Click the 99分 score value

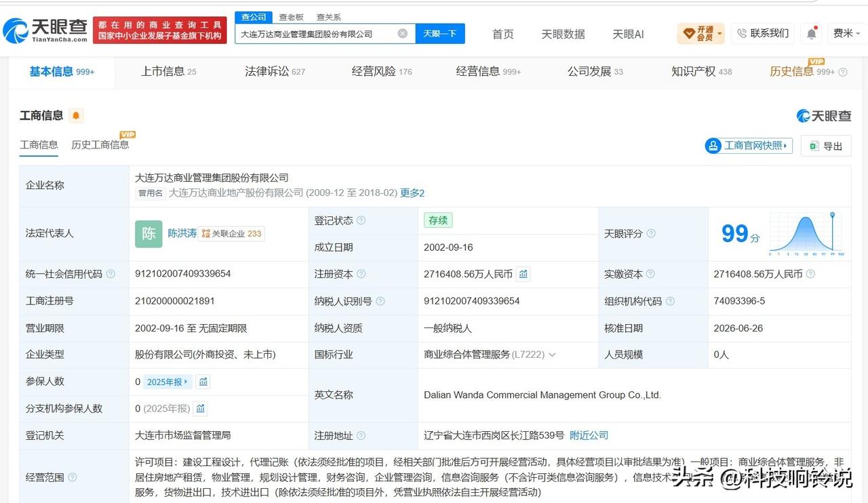(x=740, y=234)
